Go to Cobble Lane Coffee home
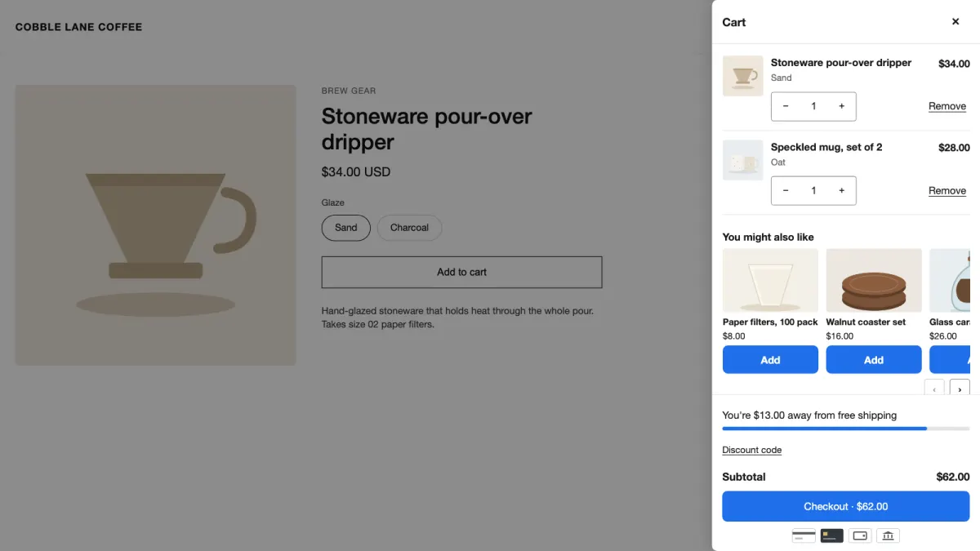The height and width of the screenshot is (551, 980). [x=78, y=27]
